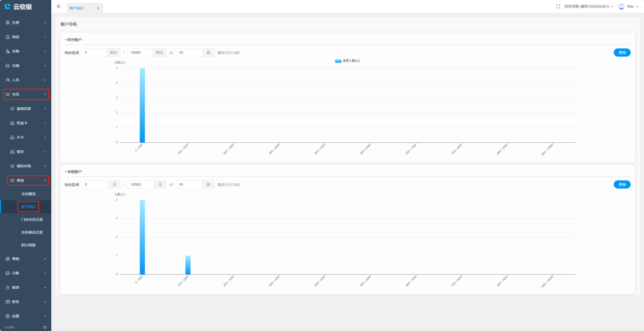Close the 账户统计 tab with its X
644x331 pixels.
point(98,9)
